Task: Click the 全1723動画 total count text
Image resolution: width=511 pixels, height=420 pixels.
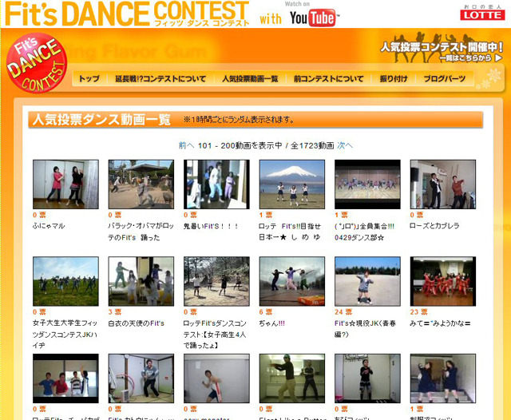Action: 312,145
